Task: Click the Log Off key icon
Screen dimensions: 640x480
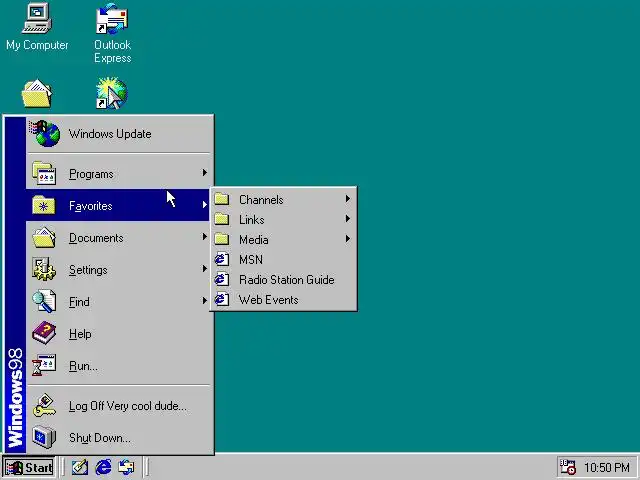Action: pos(44,405)
